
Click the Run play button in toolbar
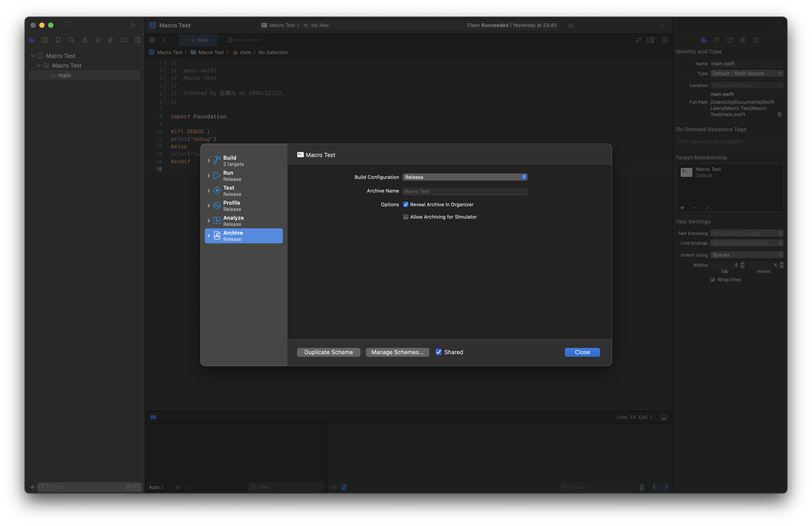click(x=133, y=25)
